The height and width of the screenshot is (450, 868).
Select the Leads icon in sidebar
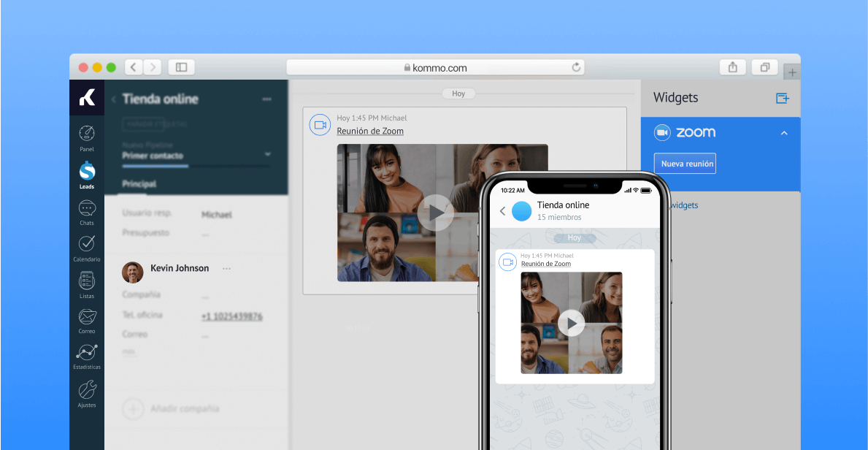(x=87, y=172)
